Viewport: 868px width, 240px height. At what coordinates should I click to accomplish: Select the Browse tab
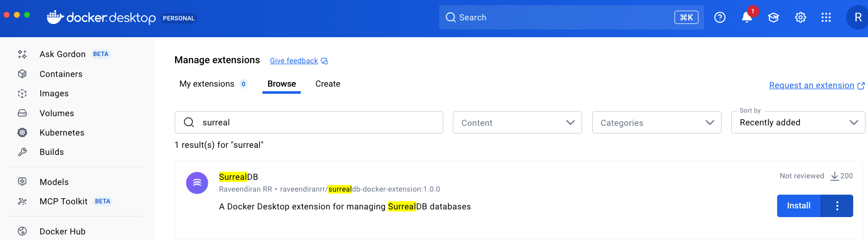282,84
